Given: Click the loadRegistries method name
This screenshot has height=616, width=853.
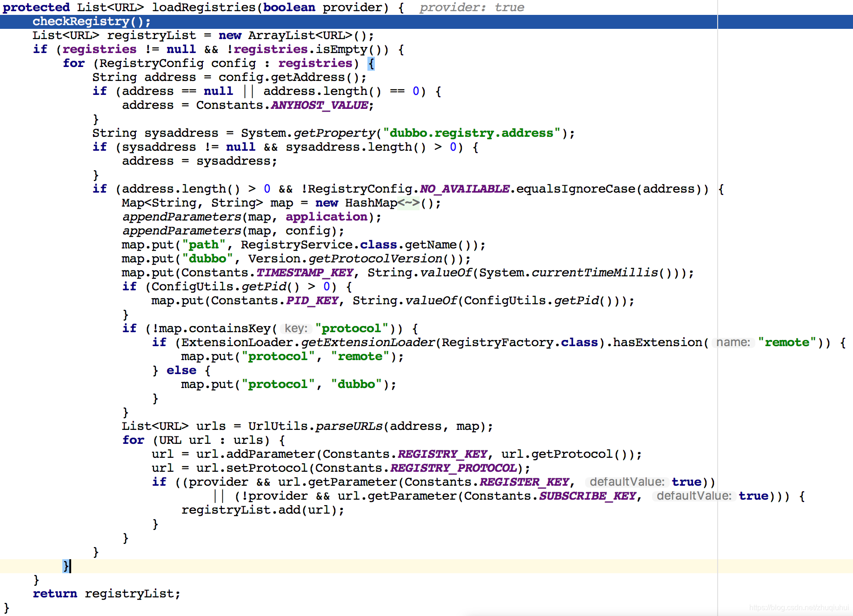Looking at the screenshot, I should click(204, 7).
